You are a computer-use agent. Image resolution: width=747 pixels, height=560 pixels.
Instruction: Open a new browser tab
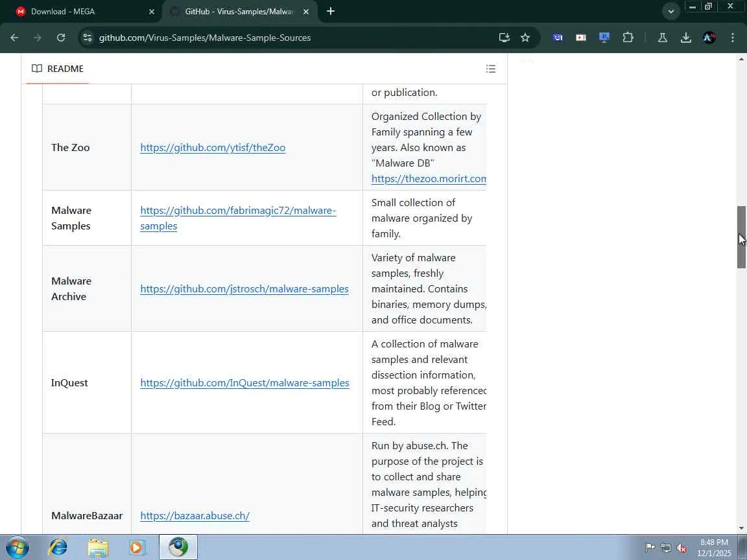[331, 11]
